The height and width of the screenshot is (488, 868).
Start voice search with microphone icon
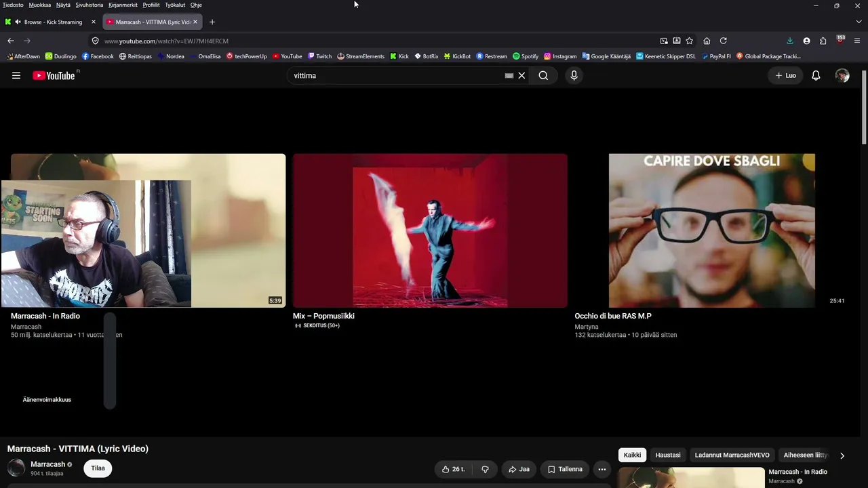pos(574,76)
